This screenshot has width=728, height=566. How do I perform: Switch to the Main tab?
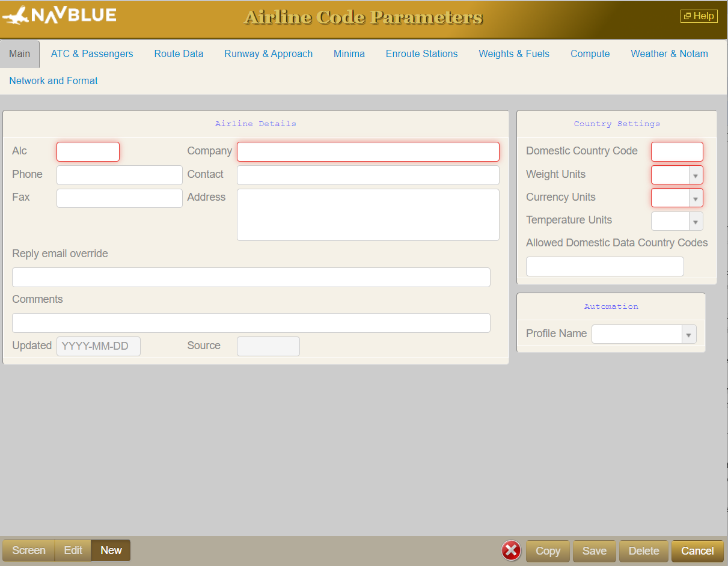[20, 54]
